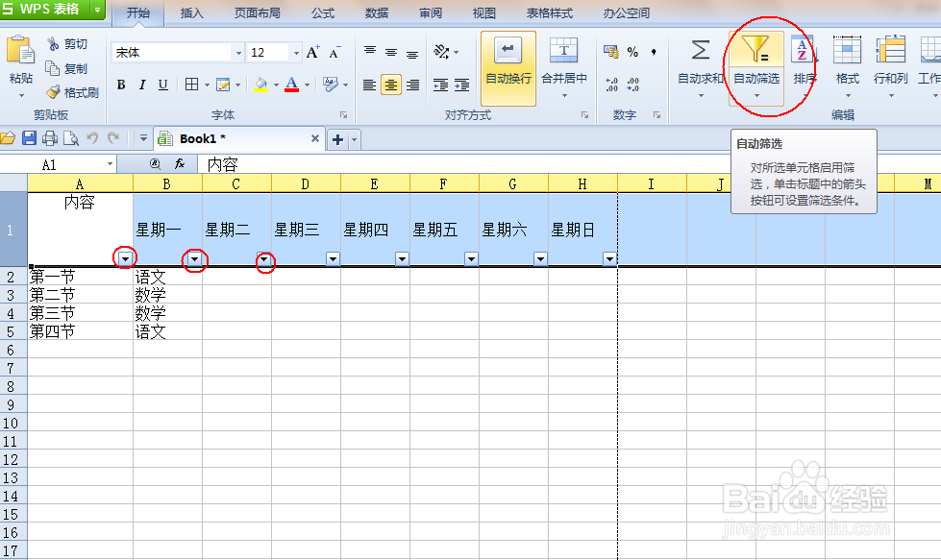
Task: Open the filter dropdown on 星期一 column
Action: click(193, 258)
